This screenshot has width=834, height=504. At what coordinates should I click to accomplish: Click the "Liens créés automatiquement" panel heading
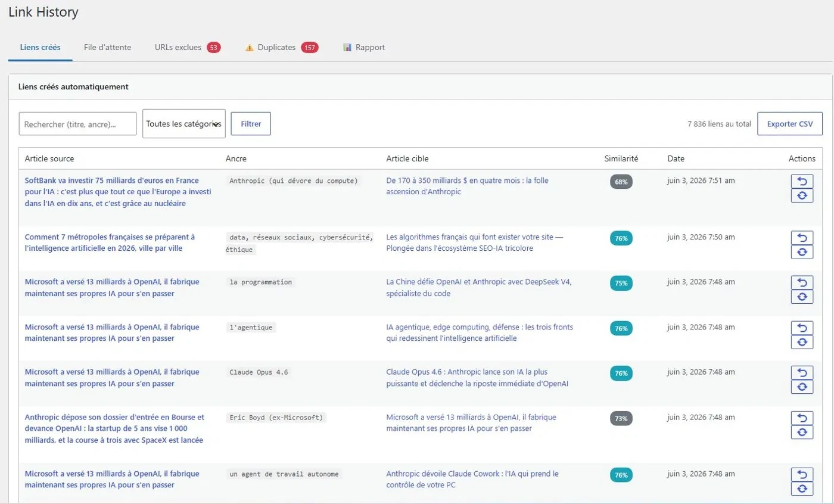click(74, 86)
